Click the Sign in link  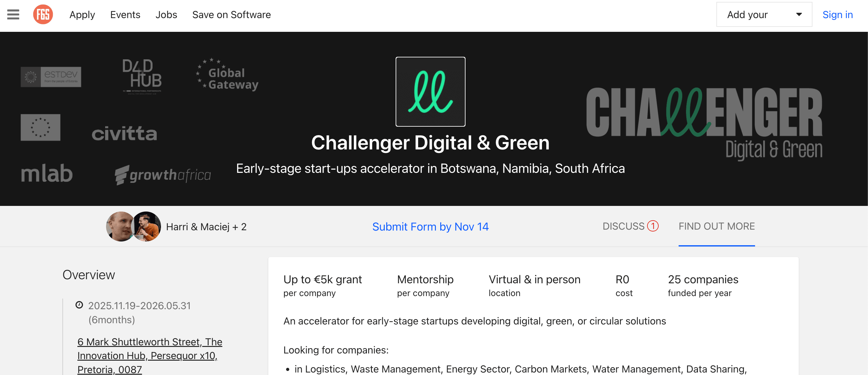point(838,14)
